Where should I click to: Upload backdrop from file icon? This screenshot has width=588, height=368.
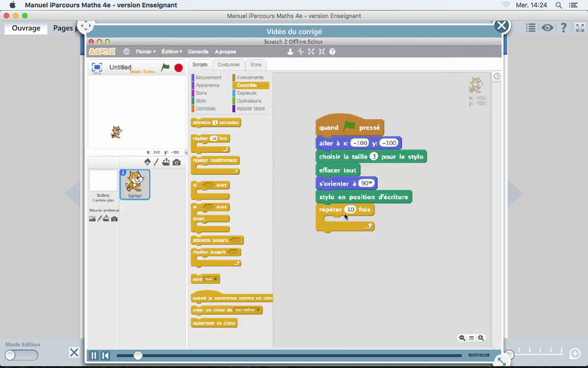point(106,219)
